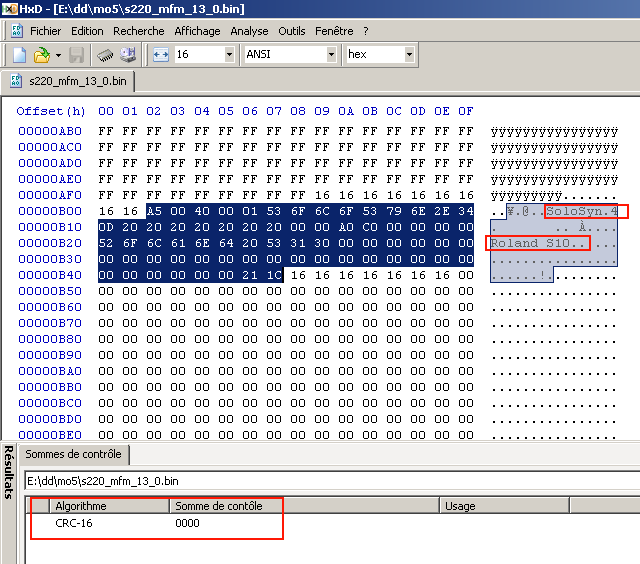Image resolution: width=640 pixels, height=564 pixels.
Task: Click offset row 00000BE0
Action: 50,435
